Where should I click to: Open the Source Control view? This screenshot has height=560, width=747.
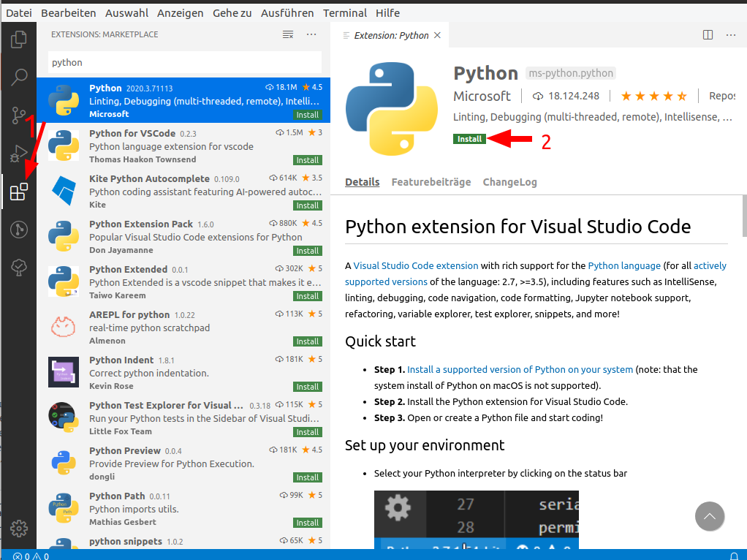tap(18, 116)
